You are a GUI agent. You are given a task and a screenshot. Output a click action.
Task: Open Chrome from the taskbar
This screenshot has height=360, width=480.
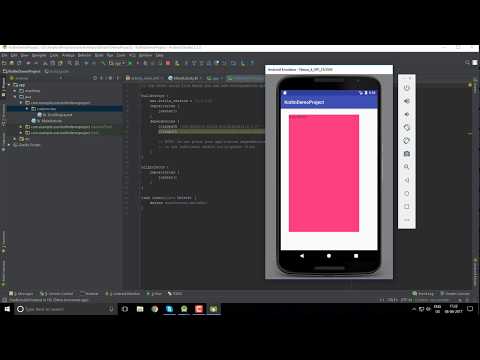155,309
